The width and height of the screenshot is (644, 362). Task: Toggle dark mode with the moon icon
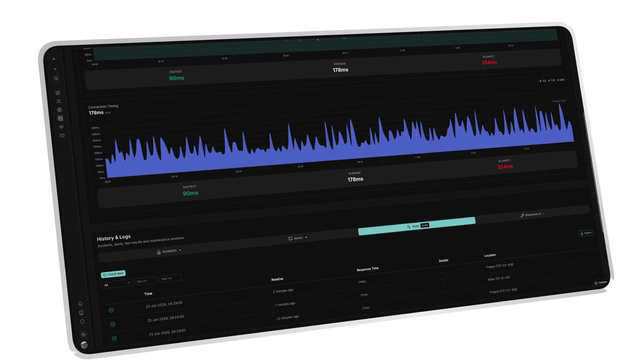(x=83, y=334)
